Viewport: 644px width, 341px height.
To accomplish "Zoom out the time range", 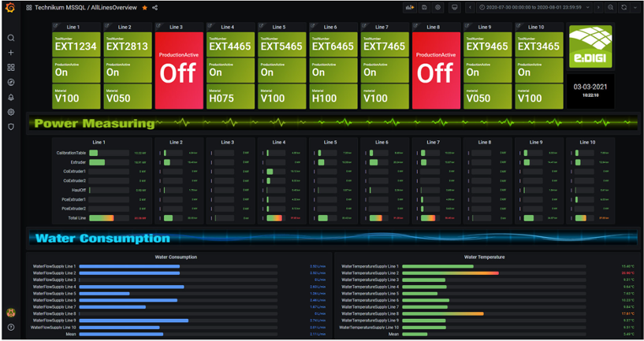I will click(x=610, y=8).
